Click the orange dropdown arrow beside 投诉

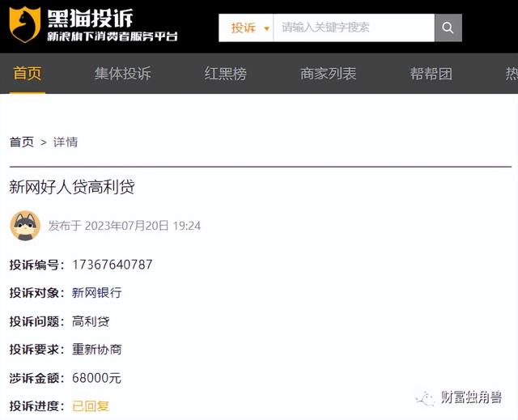click(x=266, y=28)
